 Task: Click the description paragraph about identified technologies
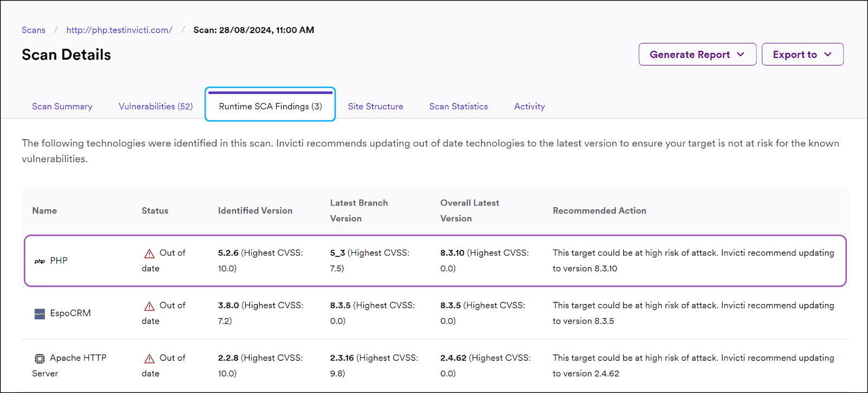(430, 151)
